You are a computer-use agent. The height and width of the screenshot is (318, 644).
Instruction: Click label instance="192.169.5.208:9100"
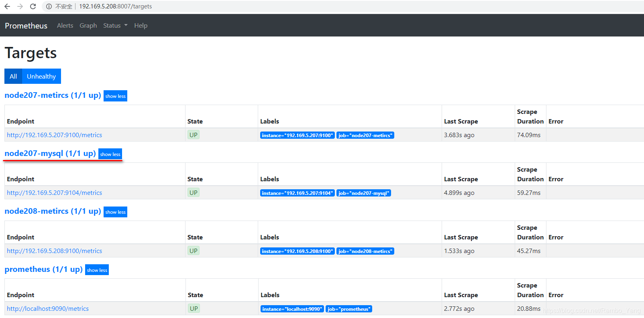298,251
